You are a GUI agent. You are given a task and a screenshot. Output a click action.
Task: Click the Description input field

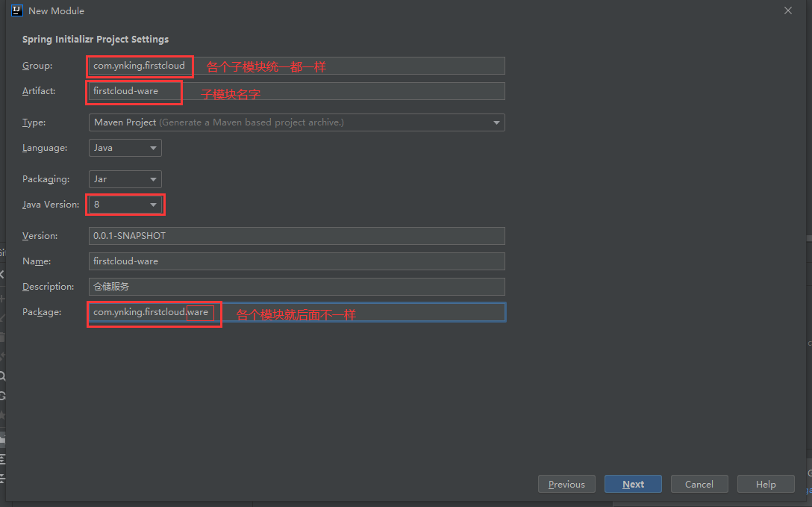pyautogui.click(x=296, y=287)
